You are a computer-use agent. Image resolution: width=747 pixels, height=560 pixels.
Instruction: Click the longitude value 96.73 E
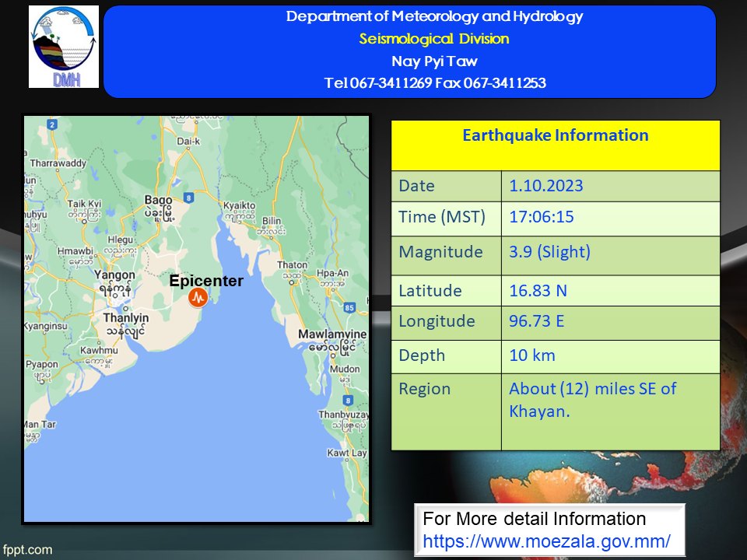point(536,321)
